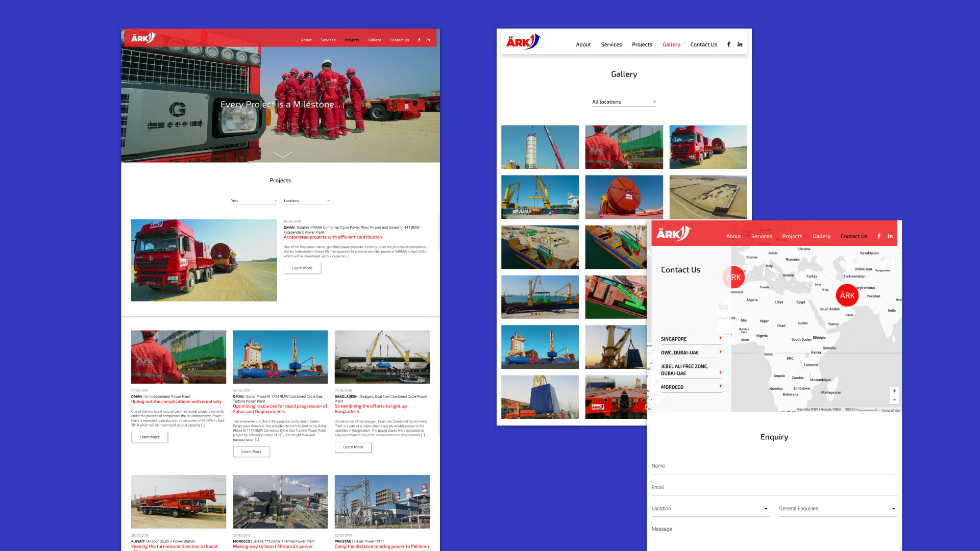Expand the DWC, DUBAI-UAE office entry
This screenshot has height=551, width=980.
pyautogui.click(x=691, y=353)
